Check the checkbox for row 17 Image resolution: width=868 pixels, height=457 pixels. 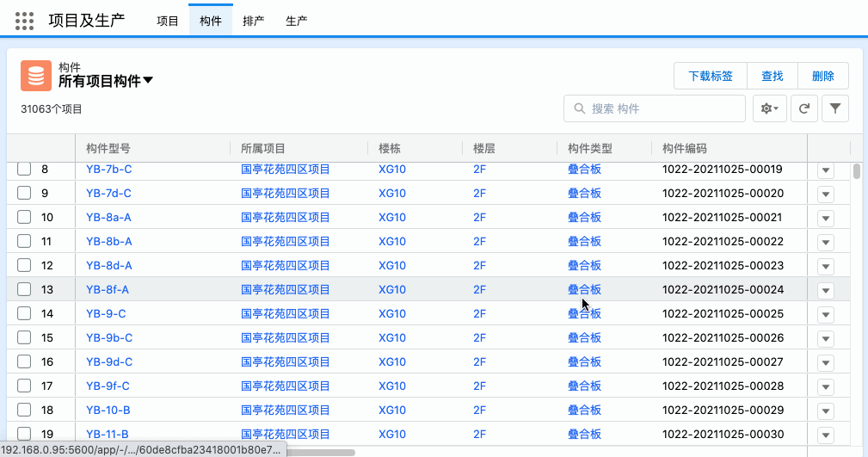24,386
